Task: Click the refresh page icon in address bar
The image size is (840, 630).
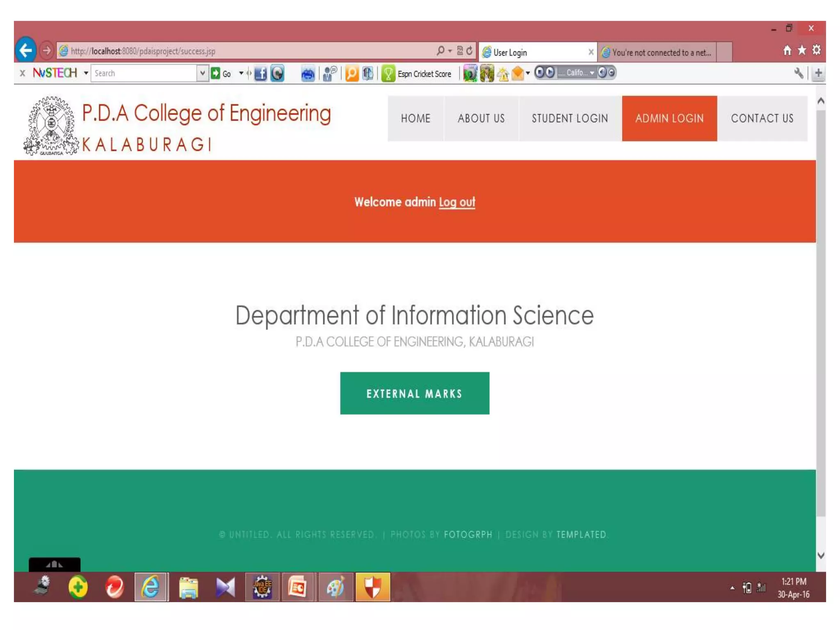Action: click(470, 50)
